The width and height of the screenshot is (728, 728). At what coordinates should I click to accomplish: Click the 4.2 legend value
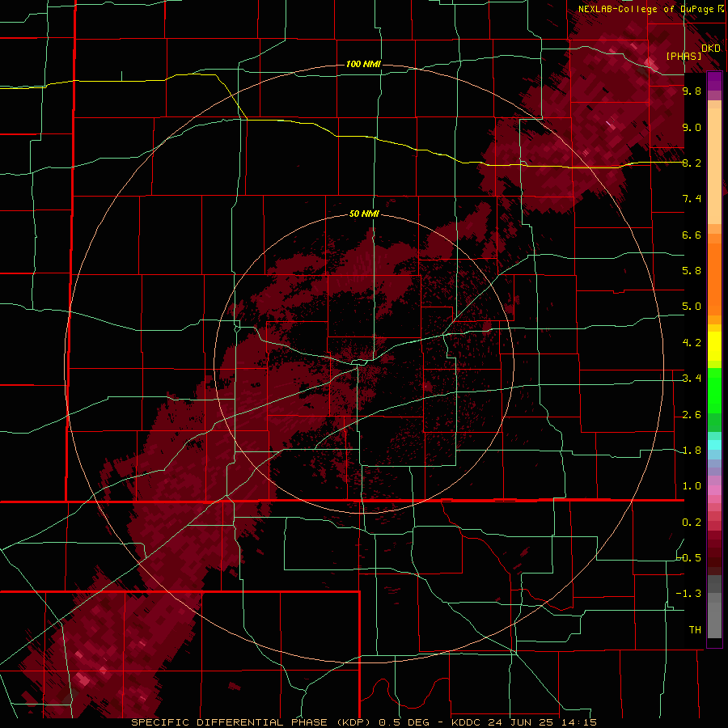pyautogui.click(x=692, y=343)
